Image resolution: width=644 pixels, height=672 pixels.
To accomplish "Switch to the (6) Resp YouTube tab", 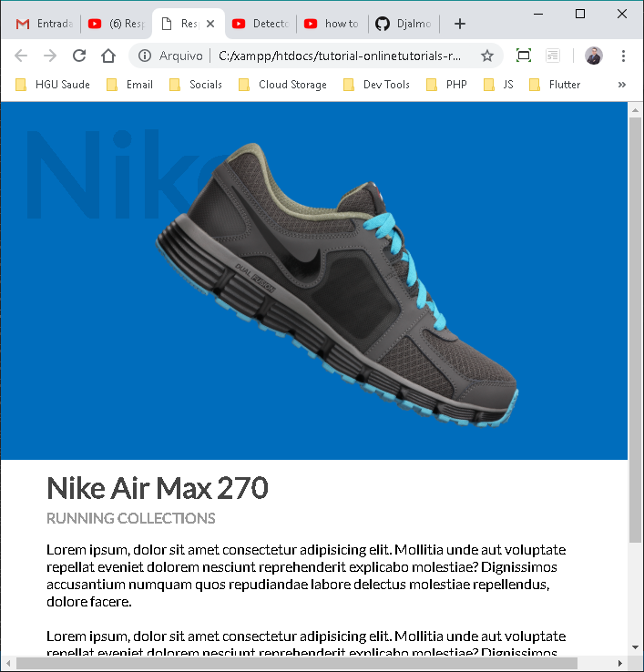I will [117, 24].
